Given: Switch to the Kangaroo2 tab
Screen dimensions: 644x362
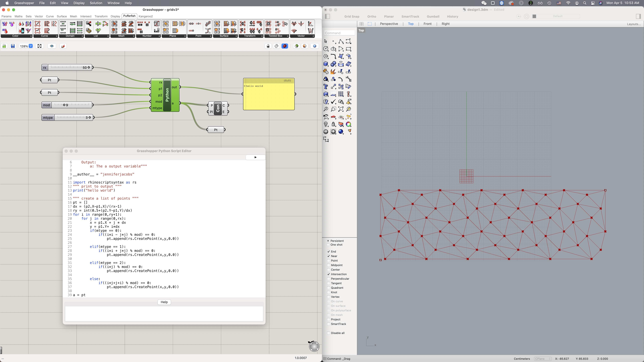Looking at the screenshot, I should (146, 16).
